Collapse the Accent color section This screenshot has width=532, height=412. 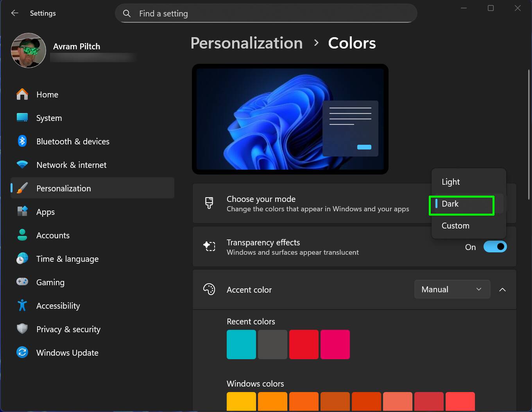click(503, 290)
